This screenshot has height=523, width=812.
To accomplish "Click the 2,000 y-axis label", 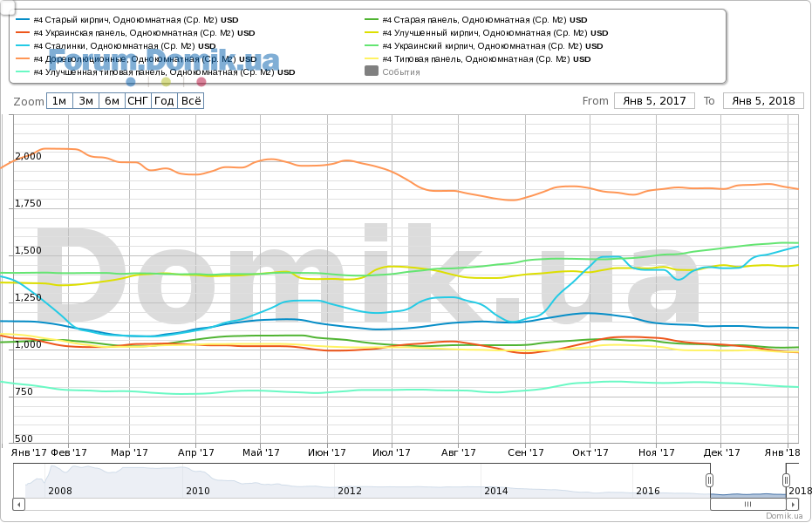I will [28, 156].
